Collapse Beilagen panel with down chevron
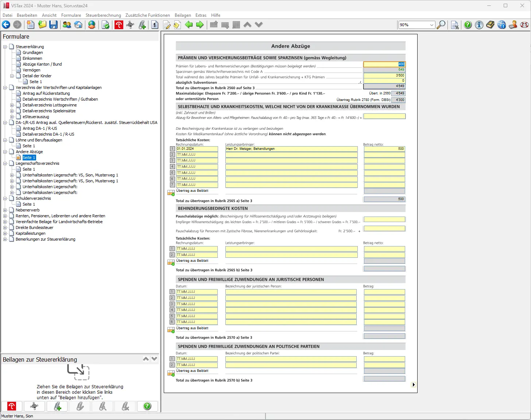Viewport: 531px width, 420px height. [154, 359]
